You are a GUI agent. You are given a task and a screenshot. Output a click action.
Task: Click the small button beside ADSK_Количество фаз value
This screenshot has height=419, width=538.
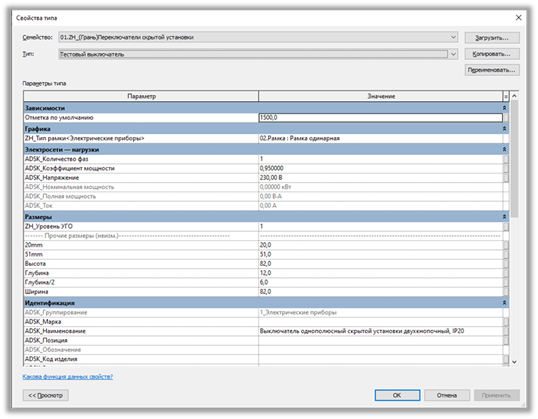505,159
